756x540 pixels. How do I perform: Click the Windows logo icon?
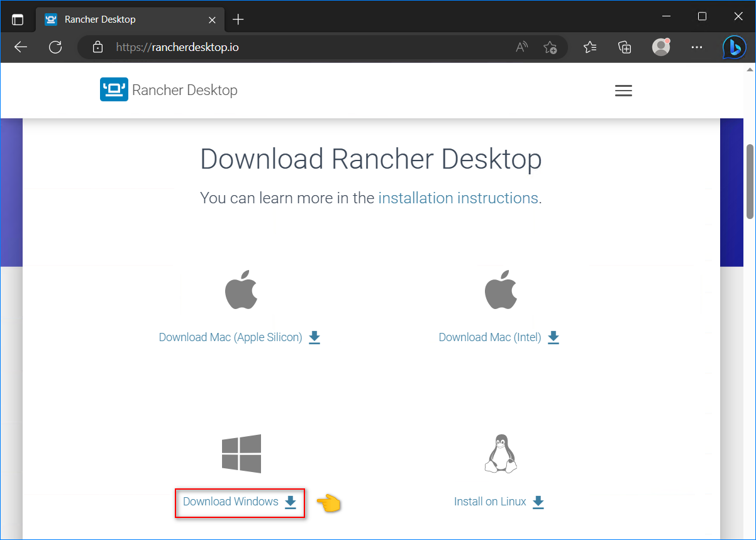pyautogui.click(x=242, y=454)
